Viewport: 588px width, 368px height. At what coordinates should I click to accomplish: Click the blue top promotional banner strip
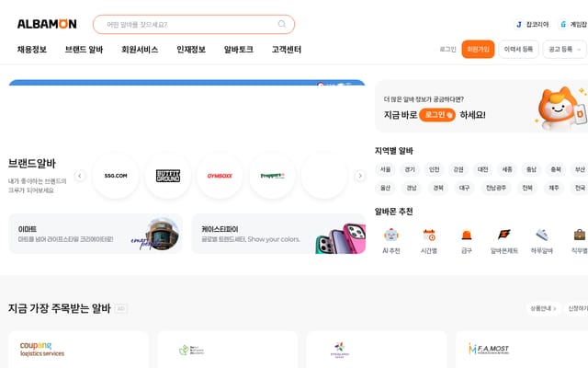coord(187,83)
